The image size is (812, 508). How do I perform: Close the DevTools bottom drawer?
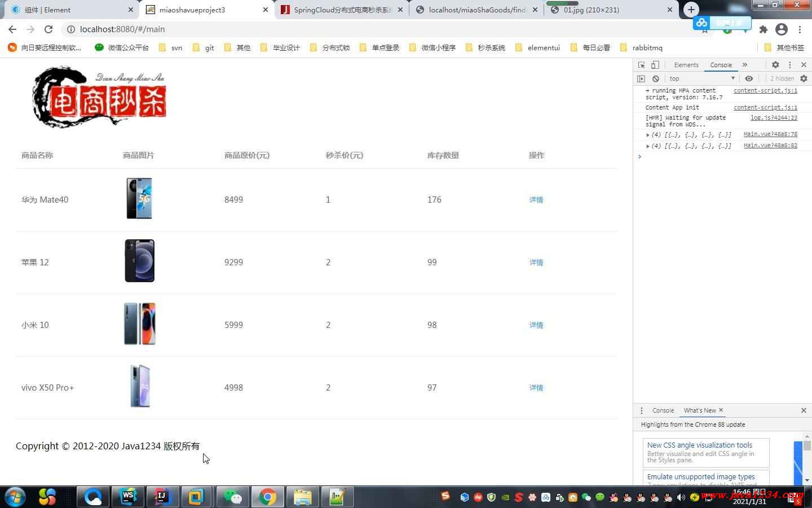pos(804,410)
